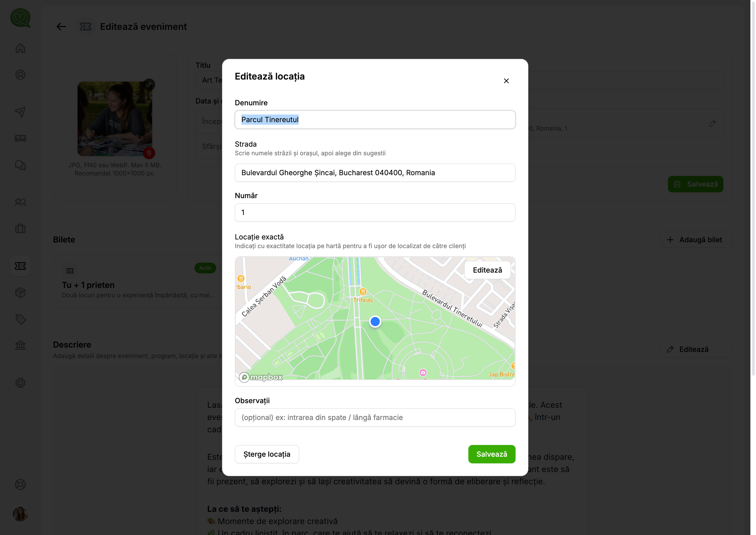Click the back arrow next to Editează eveniment
Screen dimensions: 756x535
(61, 27)
